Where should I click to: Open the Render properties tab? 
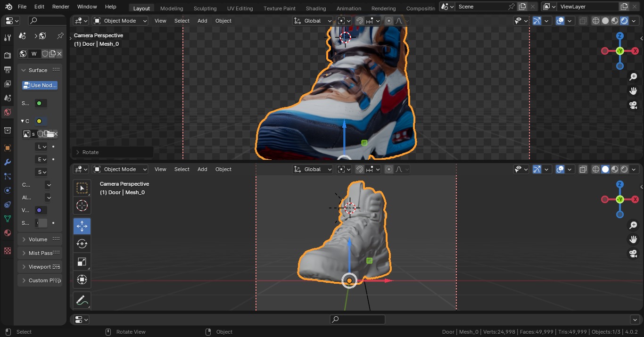click(7, 55)
